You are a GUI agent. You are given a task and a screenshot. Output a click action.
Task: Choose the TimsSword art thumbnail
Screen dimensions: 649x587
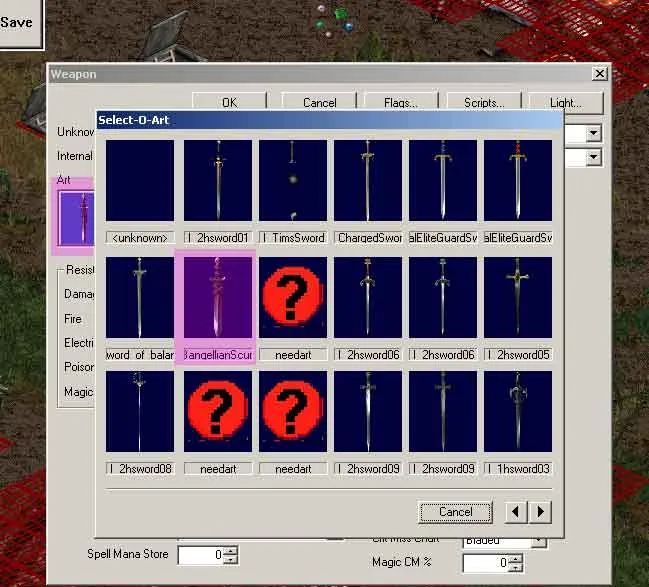[293, 180]
